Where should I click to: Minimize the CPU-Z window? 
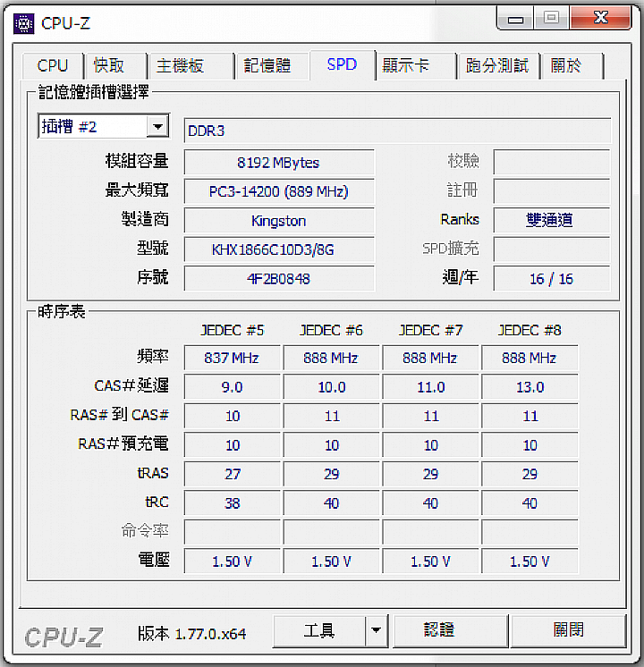[x=515, y=18]
